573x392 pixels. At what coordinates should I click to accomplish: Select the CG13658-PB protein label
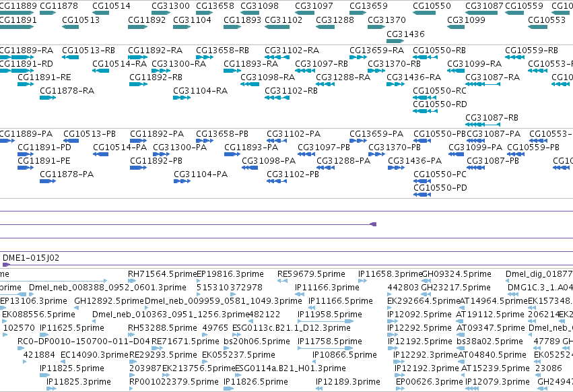(x=222, y=134)
